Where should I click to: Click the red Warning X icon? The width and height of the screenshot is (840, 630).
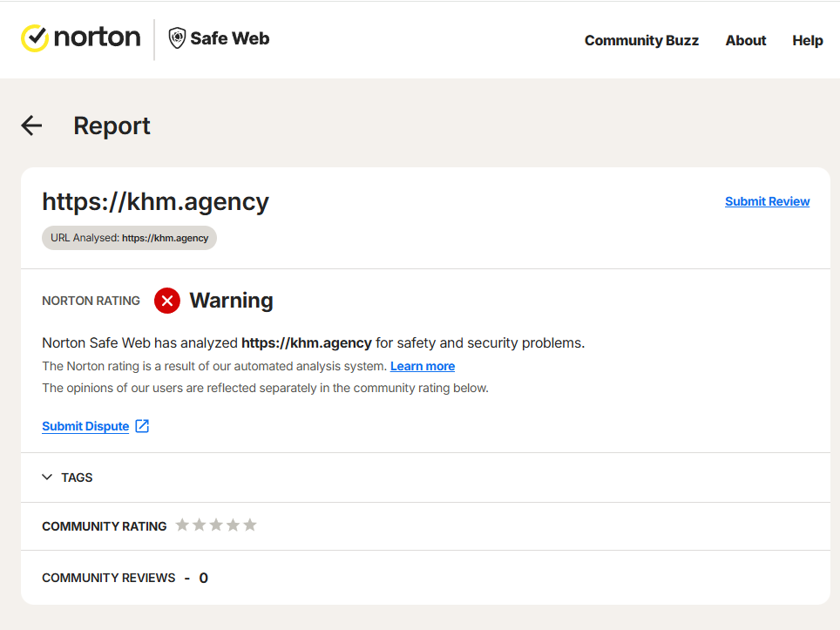pos(167,301)
